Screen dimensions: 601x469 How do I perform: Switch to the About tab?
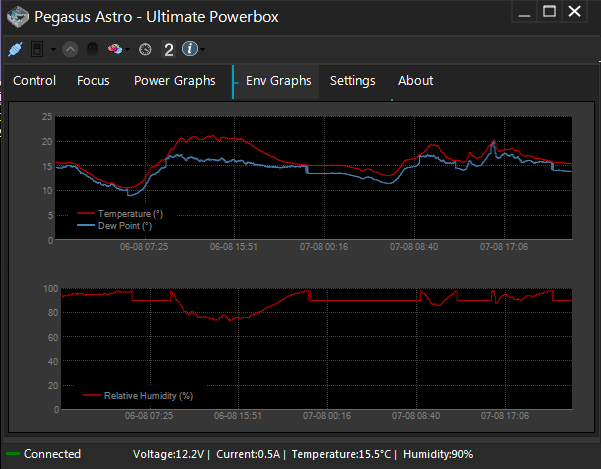pyautogui.click(x=415, y=81)
